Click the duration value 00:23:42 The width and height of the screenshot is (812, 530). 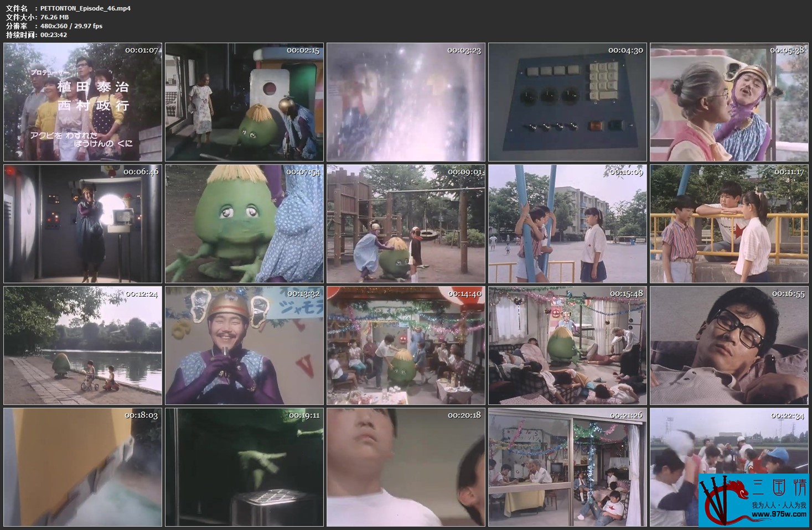point(54,35)
